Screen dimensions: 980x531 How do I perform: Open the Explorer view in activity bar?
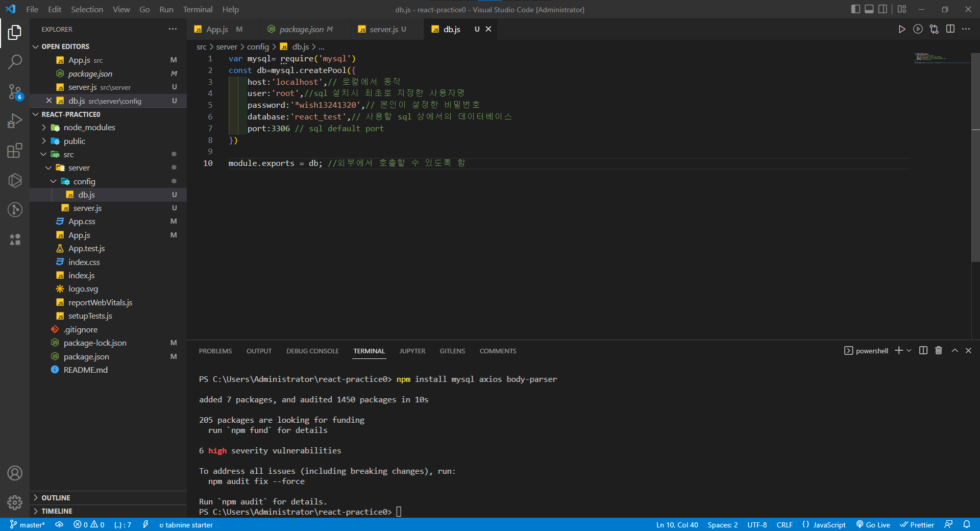click(15, 33)
